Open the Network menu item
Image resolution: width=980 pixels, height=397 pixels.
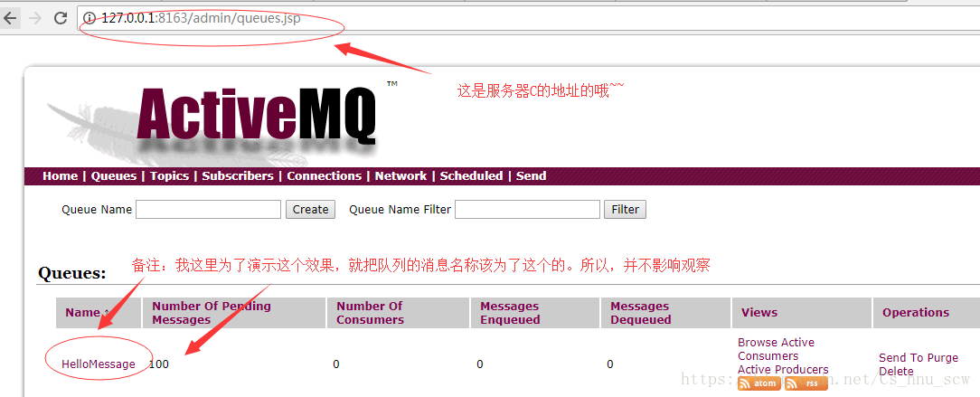400,176
